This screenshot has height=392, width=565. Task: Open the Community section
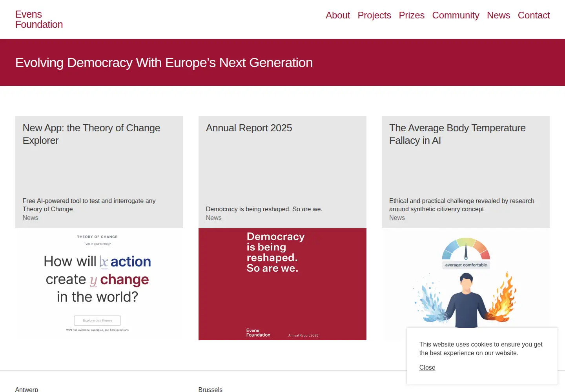coord(456,15)
